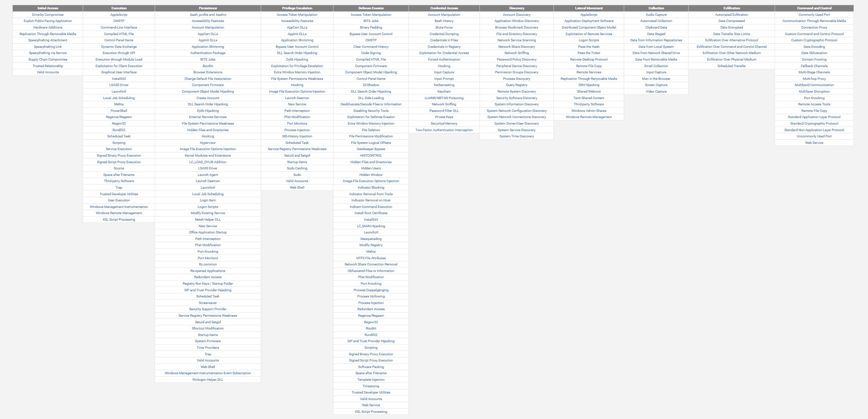
Task: Click Video Capture under Collection
Action: point(656,92)
